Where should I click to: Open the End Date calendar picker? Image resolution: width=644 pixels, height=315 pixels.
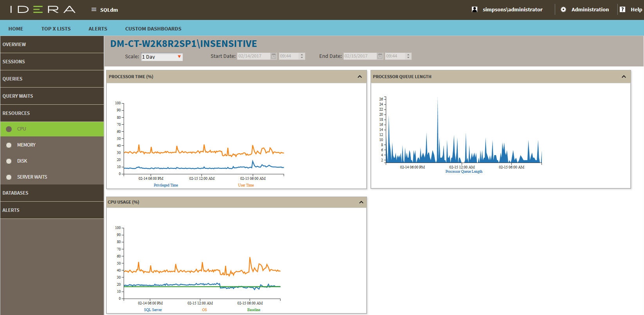(x=380, y=56)
